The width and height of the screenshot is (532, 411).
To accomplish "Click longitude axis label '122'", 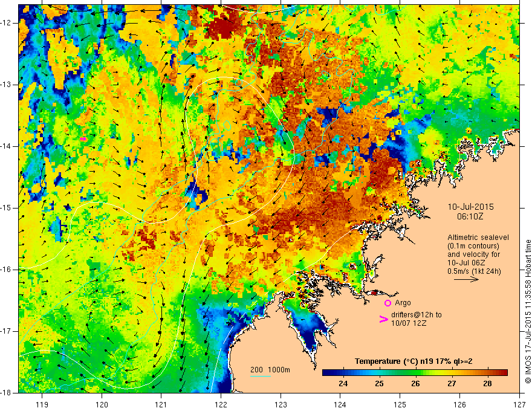I will [x=221, y=404].
